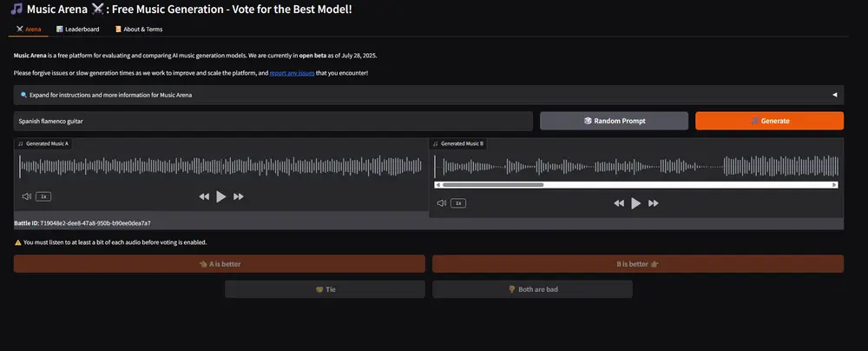Click the Music B horizontal scrollbar
Image resolution: width=868 pixels, height=351 pixels.
pyautogui.click(x=493, y=184)
